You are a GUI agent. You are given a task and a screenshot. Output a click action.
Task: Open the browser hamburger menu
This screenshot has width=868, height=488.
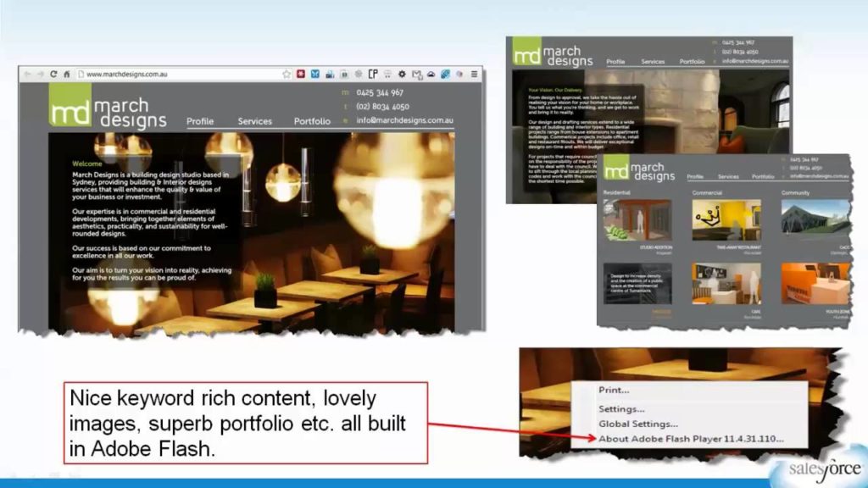pos(475,74)
